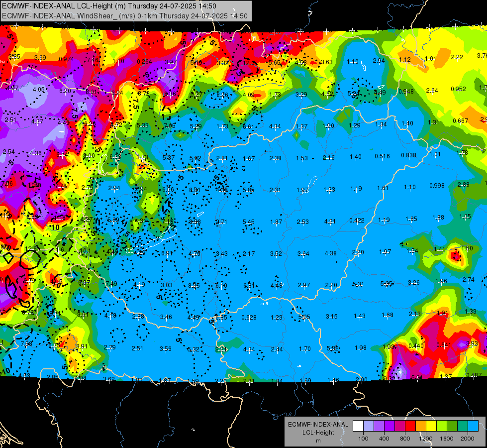Click the wind shear value '2.74'
Screen dimensions: 487x448
click(x=469, y=280)
